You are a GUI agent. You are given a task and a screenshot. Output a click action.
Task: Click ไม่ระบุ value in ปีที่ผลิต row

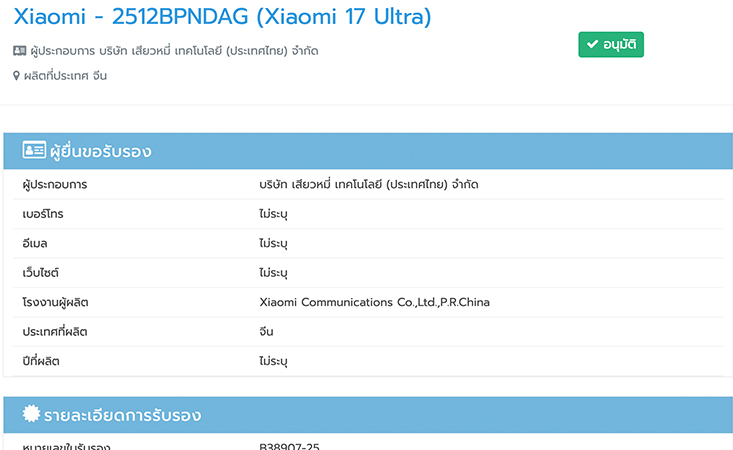click(x=273, y=361)
